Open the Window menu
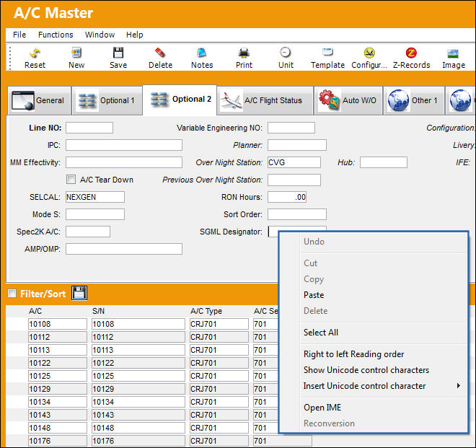 point(100,35)
